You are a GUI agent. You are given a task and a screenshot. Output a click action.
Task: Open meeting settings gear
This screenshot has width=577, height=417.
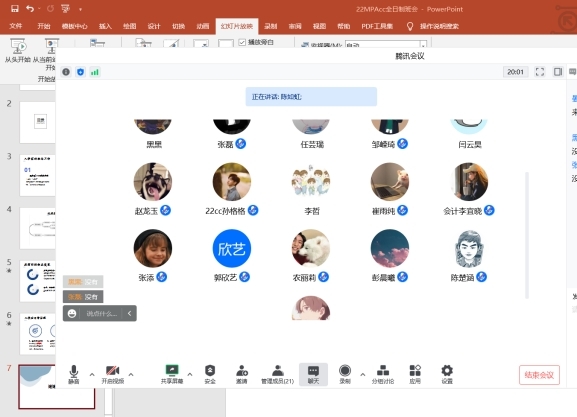pyautogui.click(x=447, y=374)
